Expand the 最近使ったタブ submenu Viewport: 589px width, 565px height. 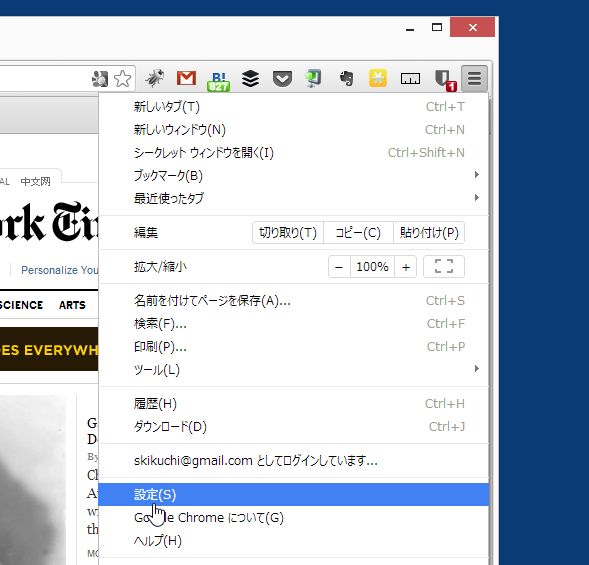[x=294, y=198]
